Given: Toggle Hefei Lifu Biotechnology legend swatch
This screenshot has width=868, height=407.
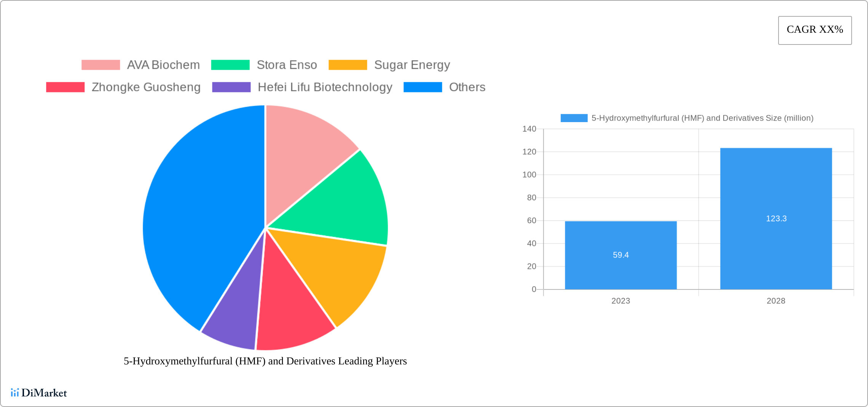Looking at the screenshot, I should [x=231, y=87].
